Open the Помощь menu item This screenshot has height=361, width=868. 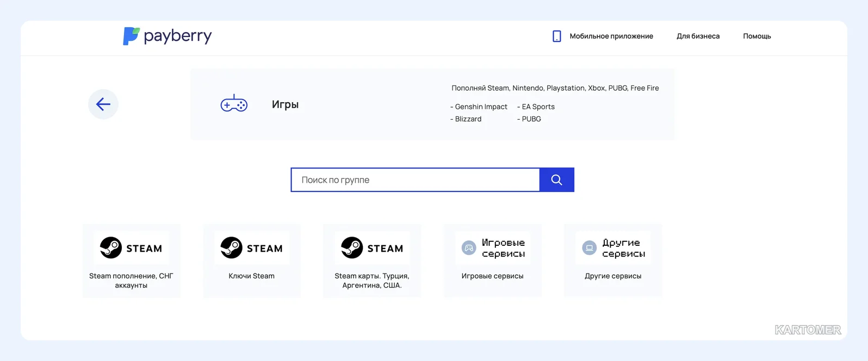point(757,36)
